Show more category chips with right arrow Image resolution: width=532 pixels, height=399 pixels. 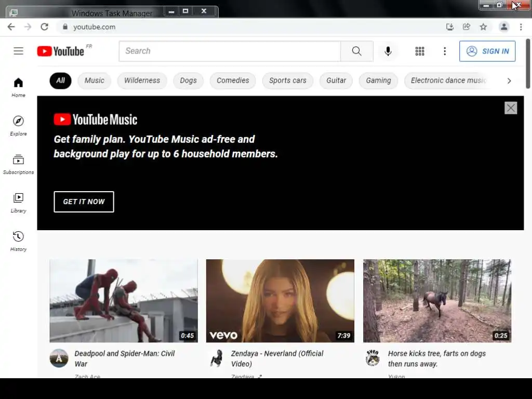click(509, 81)
